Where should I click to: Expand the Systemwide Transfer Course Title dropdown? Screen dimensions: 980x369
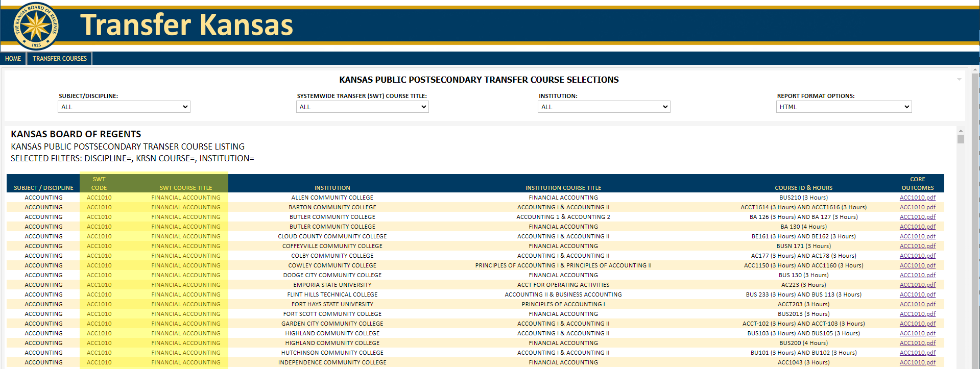(x=362, y=107)
